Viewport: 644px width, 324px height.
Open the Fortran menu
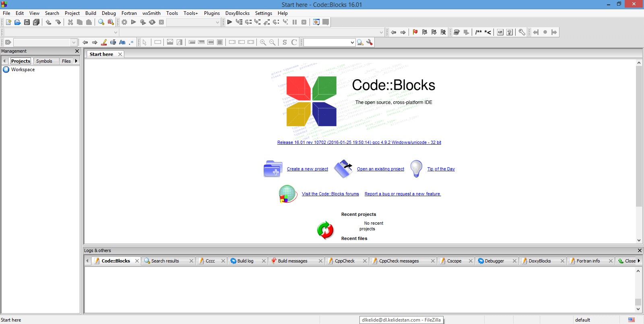coord(129,13)
